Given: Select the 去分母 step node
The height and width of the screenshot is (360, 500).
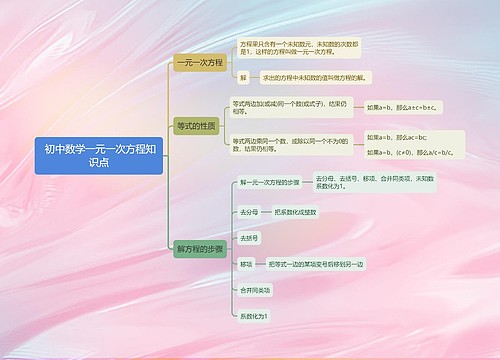Looking at the screenshot, I should pyautogui.click(x=249, y=212).
